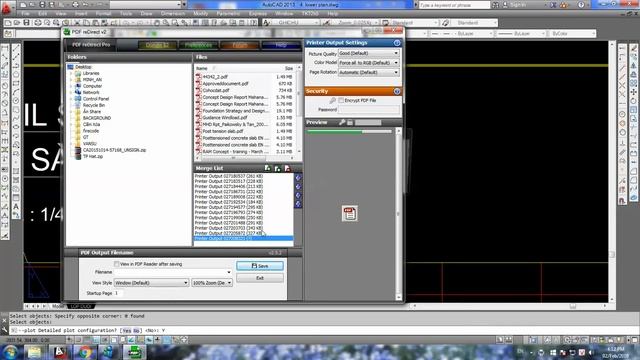Open the Dimension menu in AutoCAD

(173, 13)
